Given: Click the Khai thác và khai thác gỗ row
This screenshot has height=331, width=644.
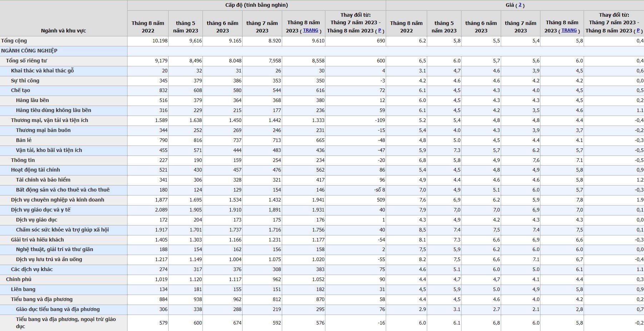Looking at the screenshot, I should (42, 71).
